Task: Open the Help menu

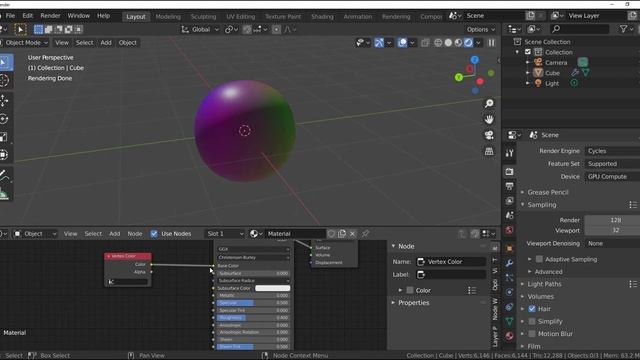Action: pos(103,16)
